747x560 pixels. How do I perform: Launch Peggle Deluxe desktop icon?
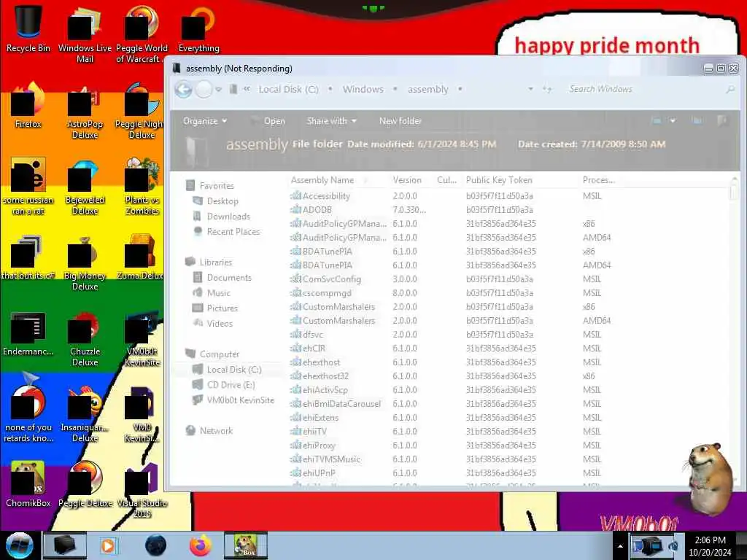click(85, 483)
